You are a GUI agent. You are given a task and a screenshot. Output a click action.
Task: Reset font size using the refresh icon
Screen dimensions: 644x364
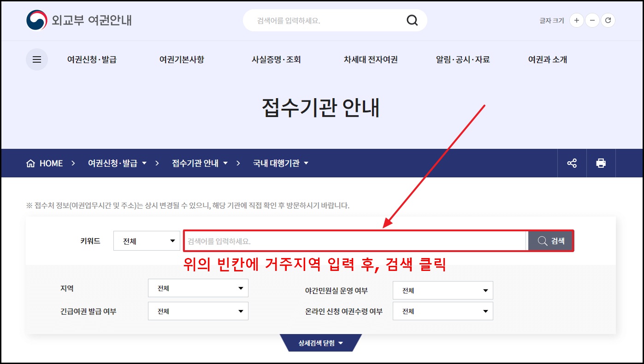[608, 20]
